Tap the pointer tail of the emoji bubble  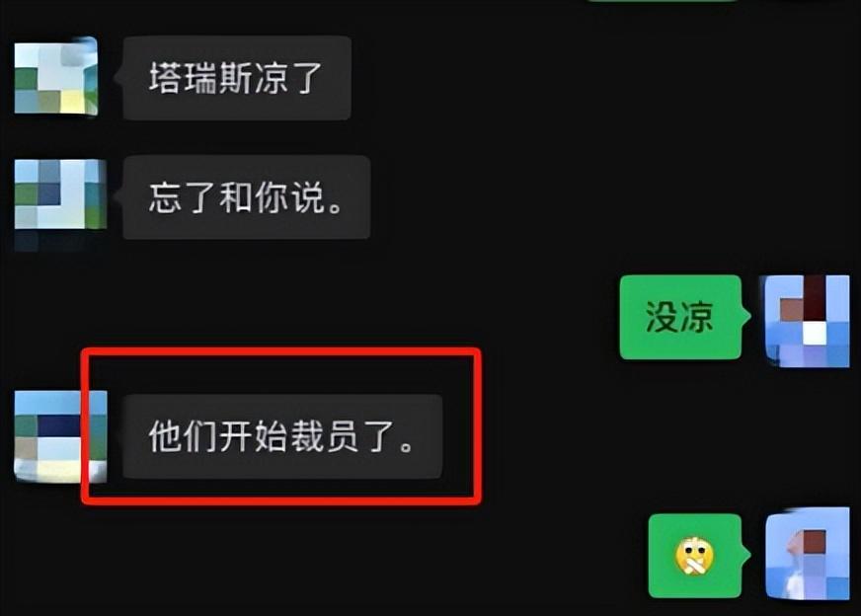[x=745, y=555]
